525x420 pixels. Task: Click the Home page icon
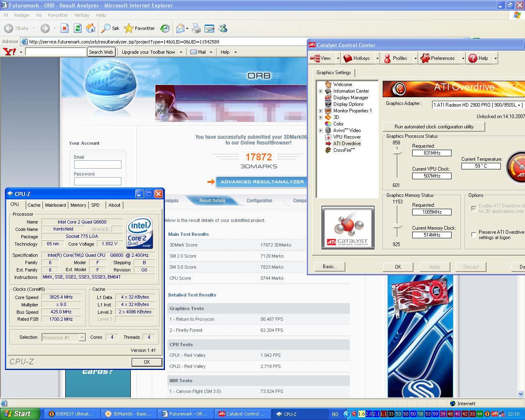pyautogui.click(x=91, y=28)
